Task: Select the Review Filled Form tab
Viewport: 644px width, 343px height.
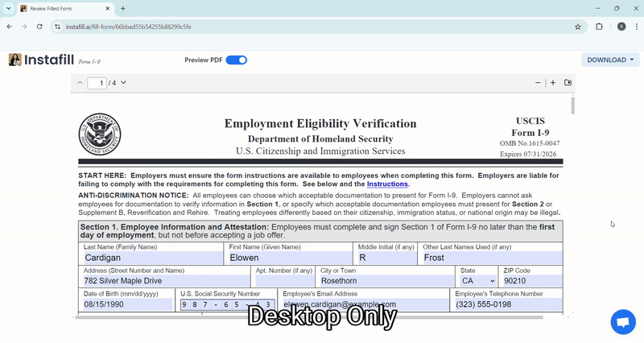Action: coord(65,9)
